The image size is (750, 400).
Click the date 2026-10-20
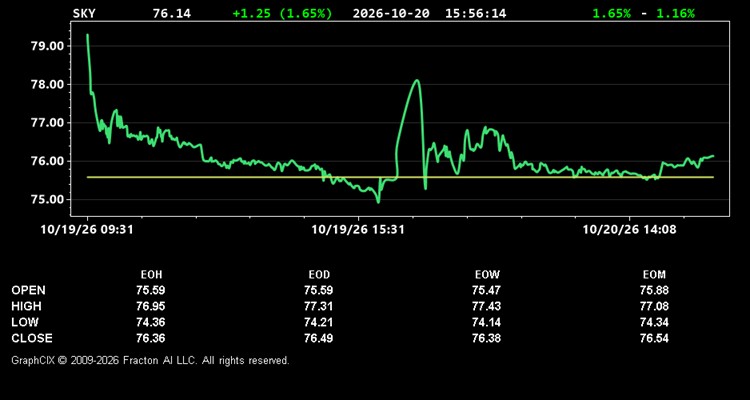click(391, 13)
